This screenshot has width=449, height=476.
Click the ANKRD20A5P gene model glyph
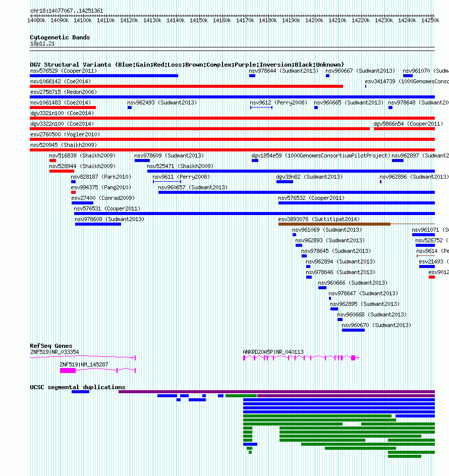click(301, 358)
